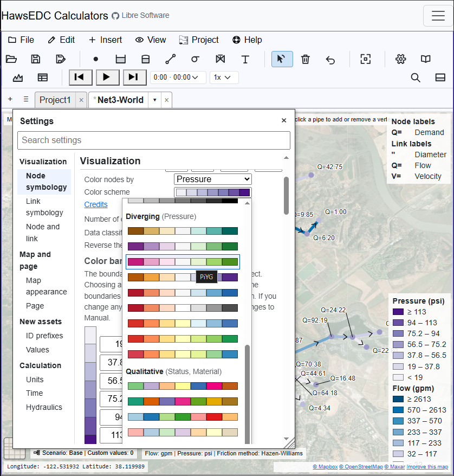The width and height of the screenshot is (454, 476).
Task: Open the Mapbox attribution link
Action: pyautogui.click(x=325, y=467)
